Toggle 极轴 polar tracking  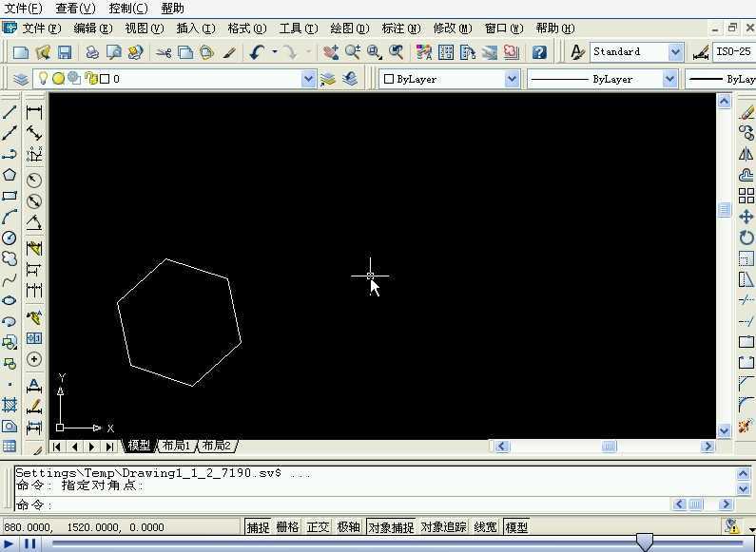[348, 527]
